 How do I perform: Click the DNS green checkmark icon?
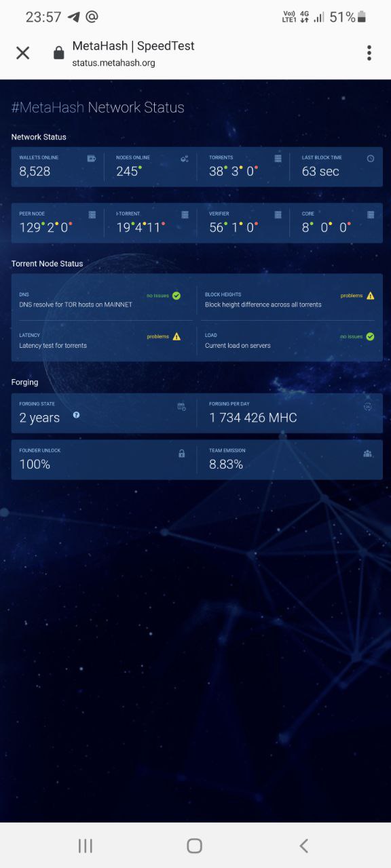point(176,296)
